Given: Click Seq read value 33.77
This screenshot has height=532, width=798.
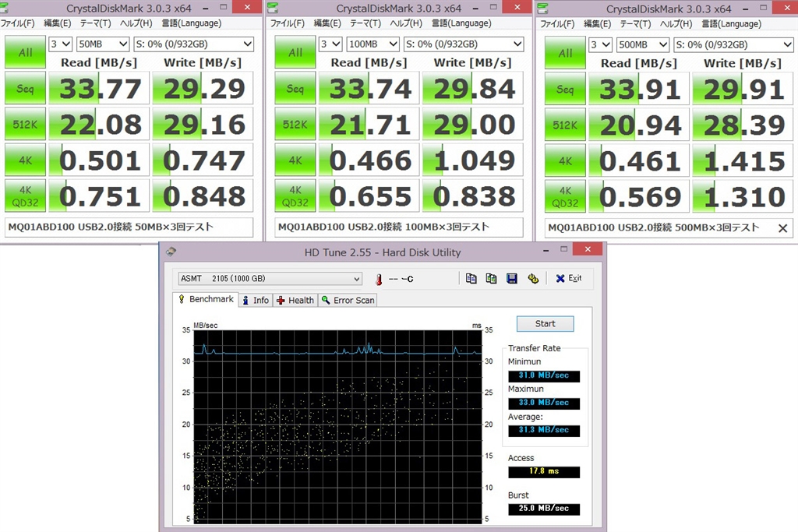Looking at the screenshot, I should [100, 88].
